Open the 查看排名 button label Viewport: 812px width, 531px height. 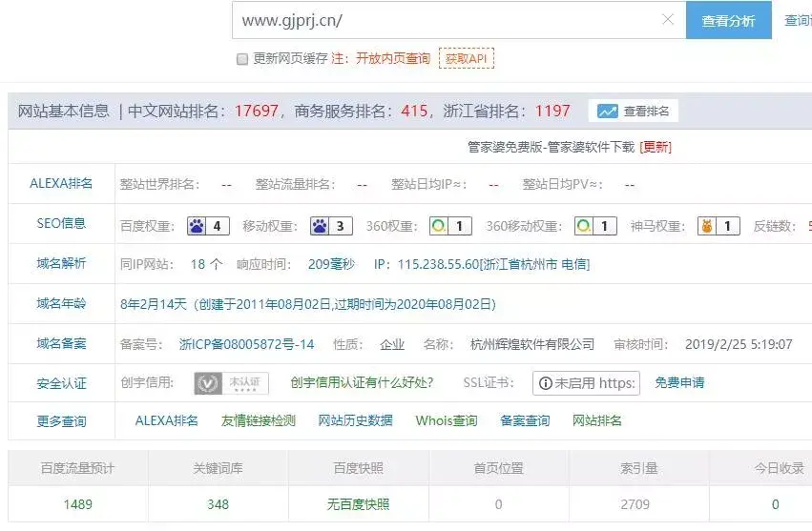646,112
